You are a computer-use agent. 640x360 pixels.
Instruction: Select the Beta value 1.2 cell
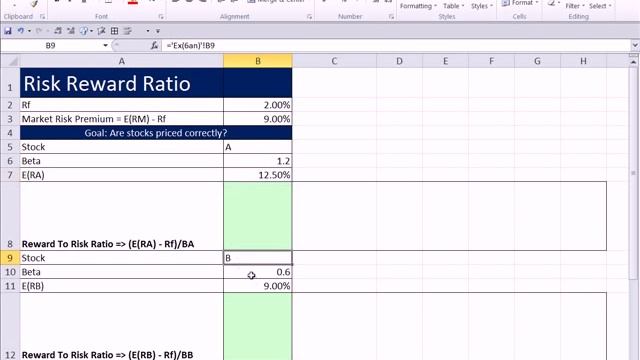tap(258, 161)
